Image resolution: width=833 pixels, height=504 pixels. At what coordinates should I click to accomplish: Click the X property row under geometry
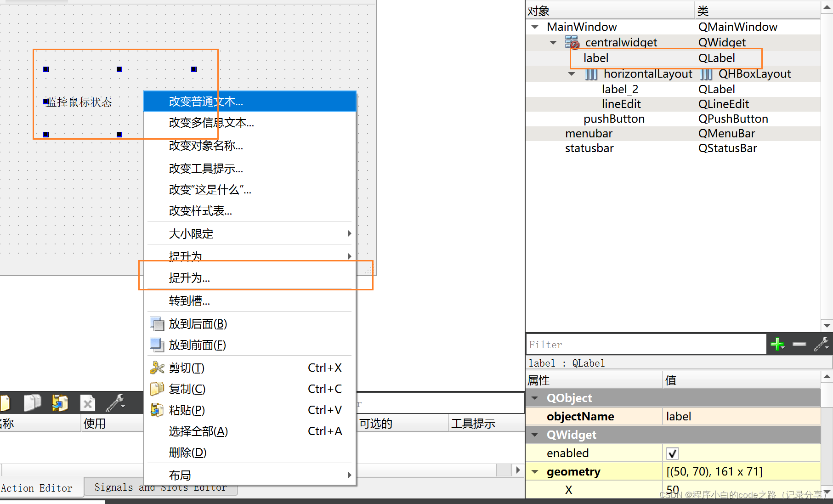tap(673, 490)
